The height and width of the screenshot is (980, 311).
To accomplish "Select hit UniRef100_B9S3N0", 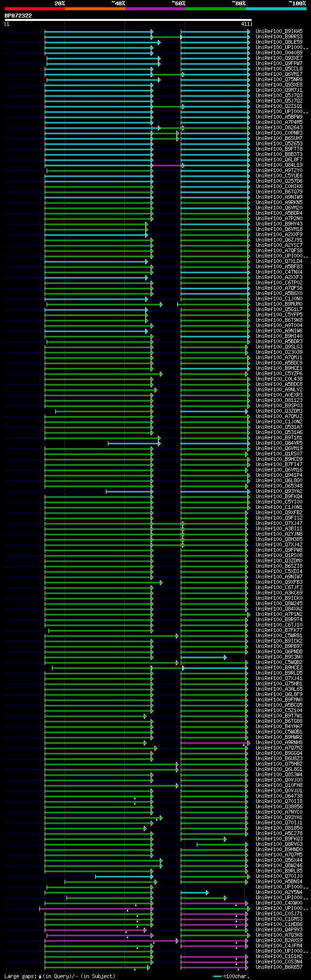I will 279,657.
